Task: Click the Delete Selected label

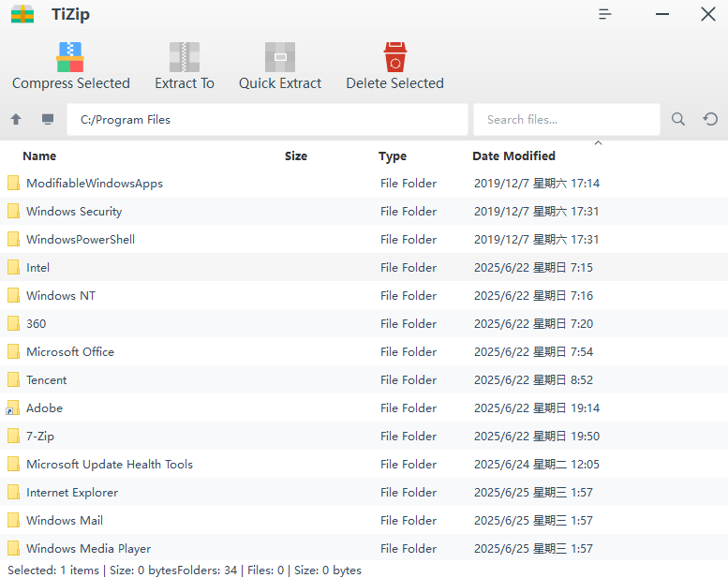Action: coord(395,83)
